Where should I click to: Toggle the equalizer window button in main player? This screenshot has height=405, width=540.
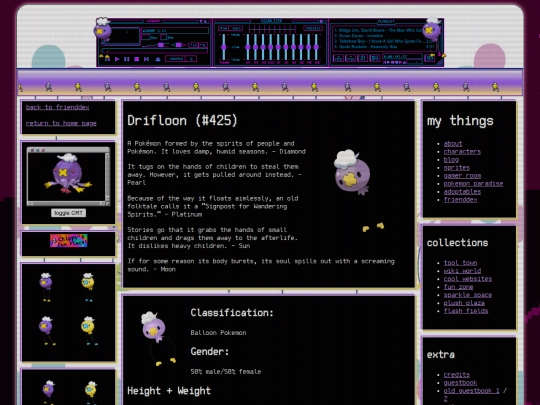pyautogui.click(x=193, y=45)
